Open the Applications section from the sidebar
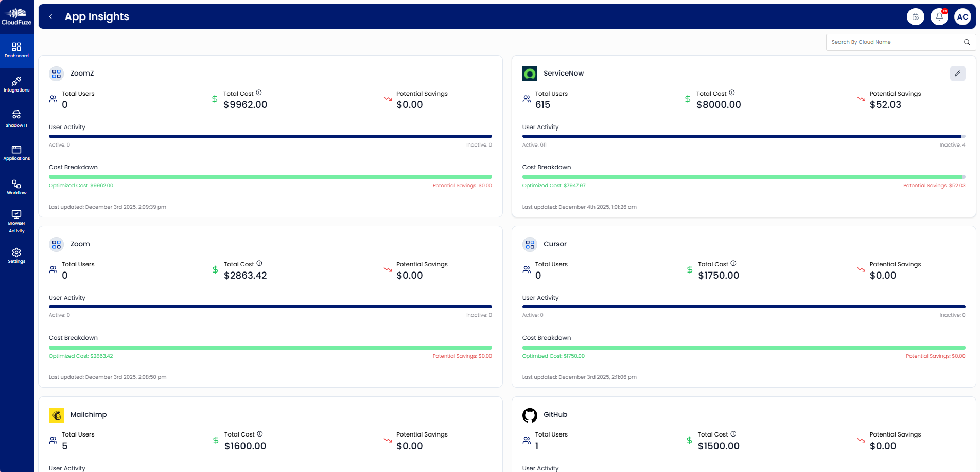The image size is (980, 472). [16, 152]
